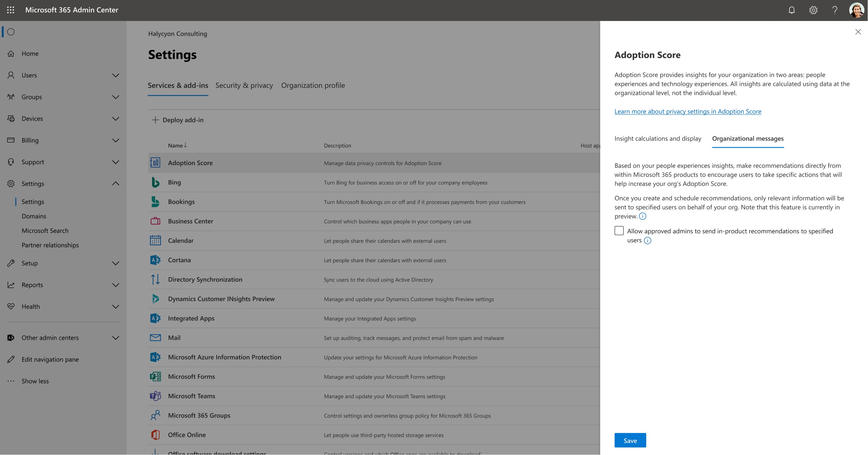Screen dimensions: 868x455
Task: Click the notifications bell icon
Action: pos(791,10)
